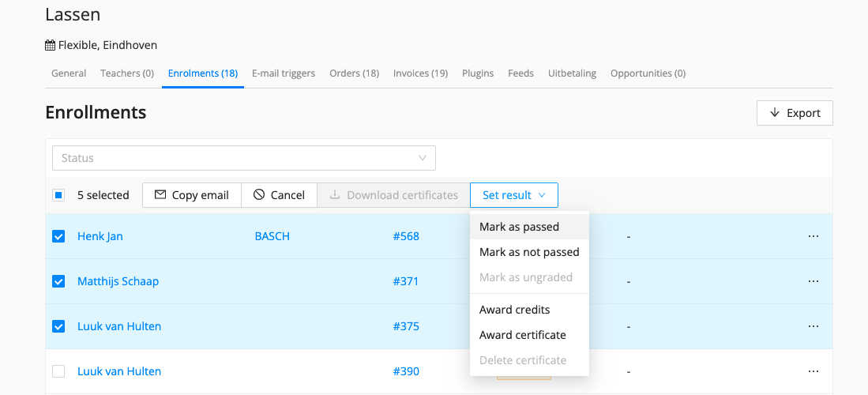Screen dimensions: 868x395
Task: Open more options for Henk Jan row
Action: [813, 236]
